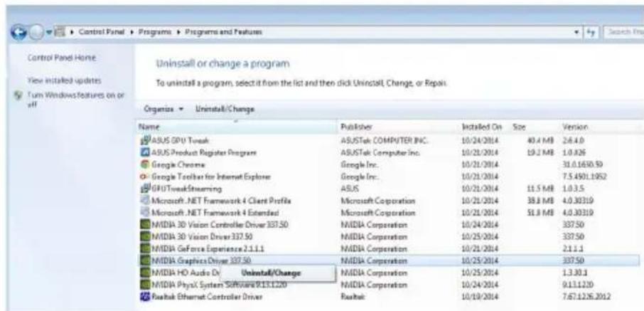Click the 40.4 MB size value
This screenshot has height=311, width=644.
click(x=541, y=141)
